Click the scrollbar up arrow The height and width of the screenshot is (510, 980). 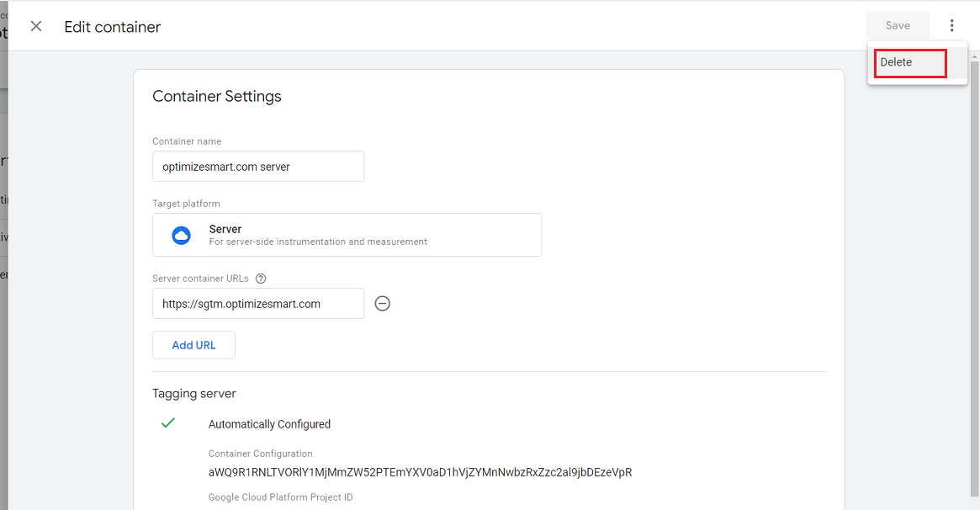click(975, 56)
